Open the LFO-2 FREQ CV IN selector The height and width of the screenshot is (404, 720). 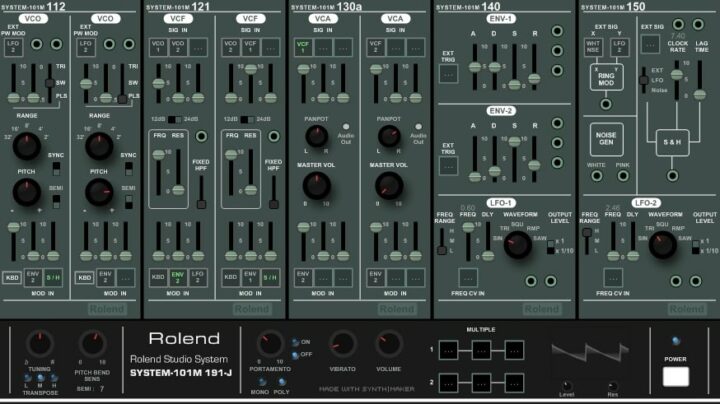pyautogui.click(x=614, y=277)
